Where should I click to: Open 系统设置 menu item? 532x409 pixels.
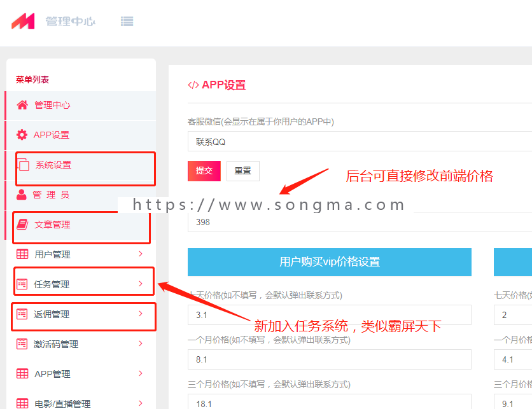(81, 165)
